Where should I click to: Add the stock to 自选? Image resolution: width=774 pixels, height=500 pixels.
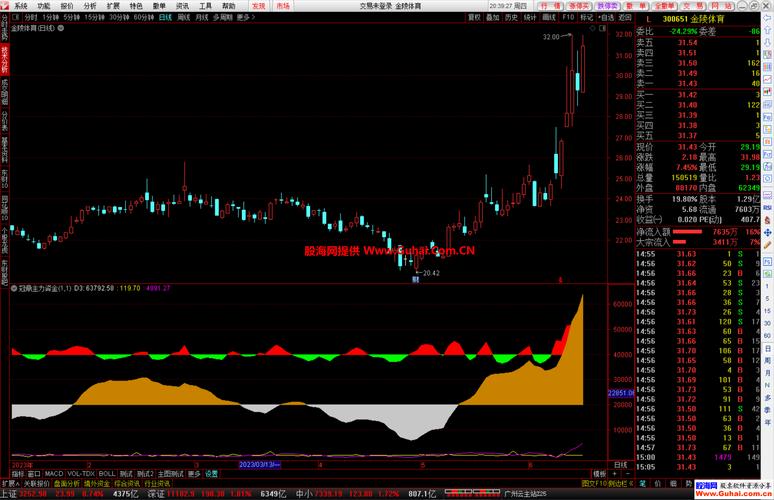(606, 17)
